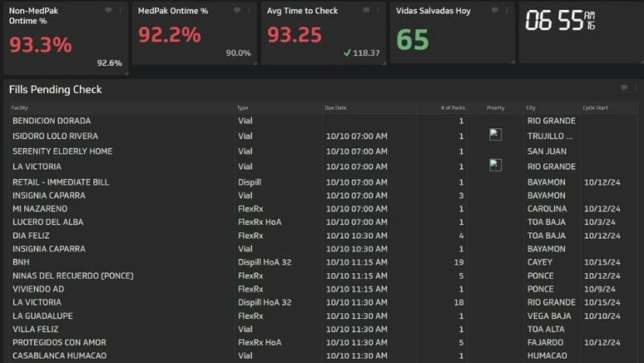
Task: Click comment icon on Fills Pending Check panel
Action: pos(624,88)
